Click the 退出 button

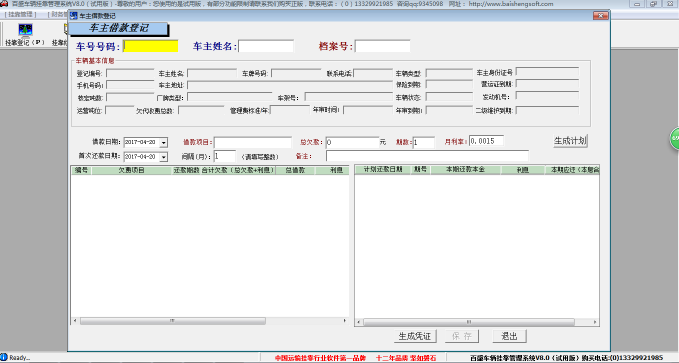[x=509, y=336]
